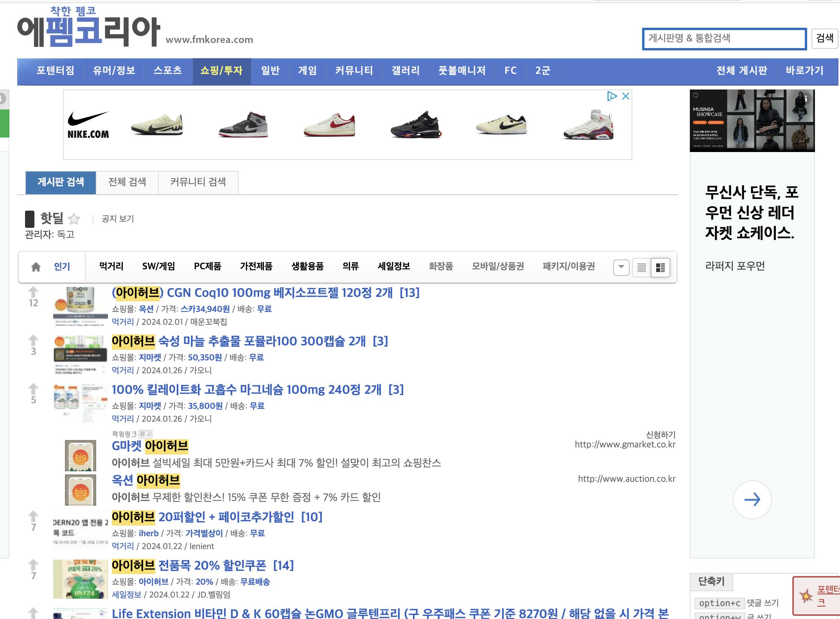840x619 pixels.
Task: Expand the category dropdown arrow
Action: (x=621, y=268)
